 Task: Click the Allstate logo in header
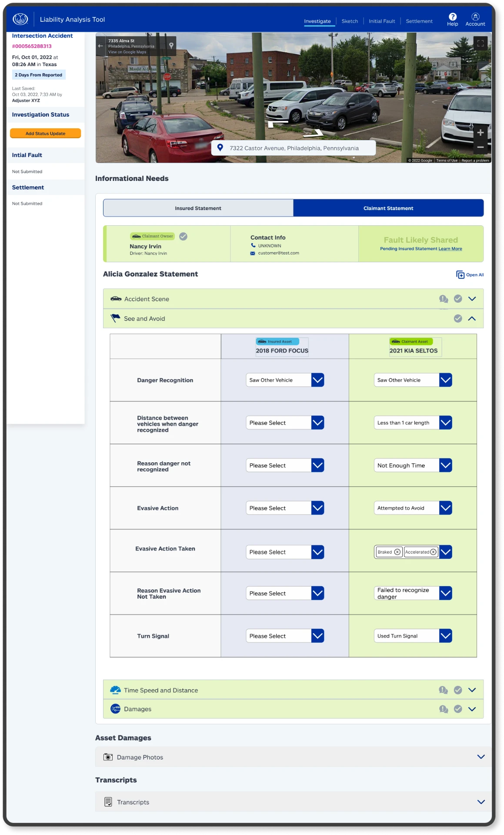(20, 19)
